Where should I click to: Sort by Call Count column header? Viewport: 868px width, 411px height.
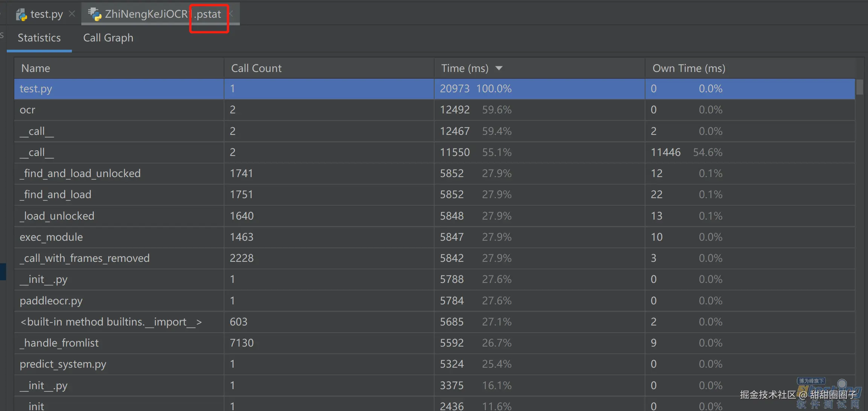[256, 68]
